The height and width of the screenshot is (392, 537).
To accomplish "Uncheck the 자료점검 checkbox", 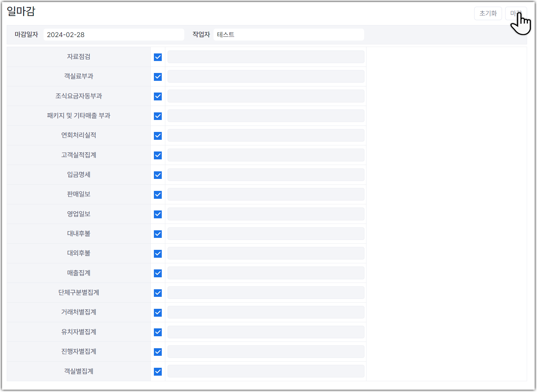I will pos(158,57).
